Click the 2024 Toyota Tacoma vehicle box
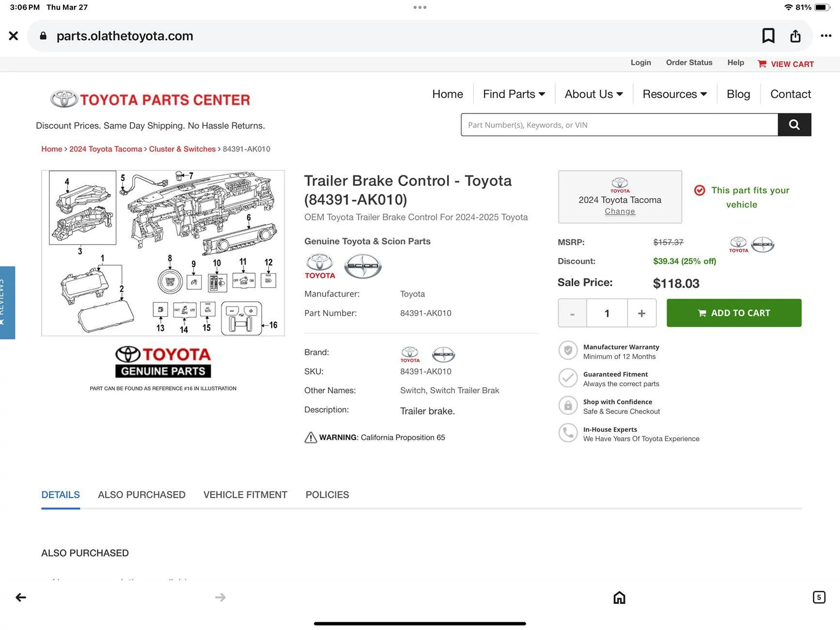Viewport: 840px width, 630px height. pyautogui.click(x=620, y=197)
